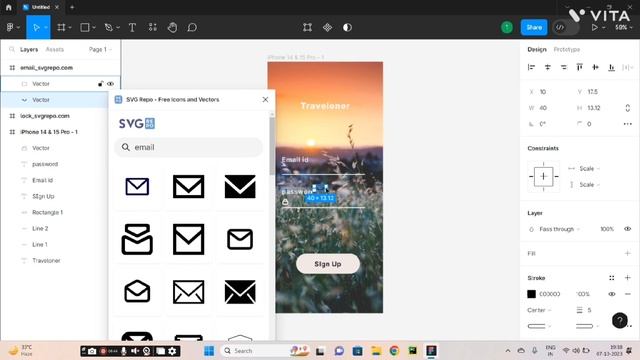The width and height of the screenshot is (640, 360).
Task: Go to Figma home icon
Action: click(x=9, y=7)
